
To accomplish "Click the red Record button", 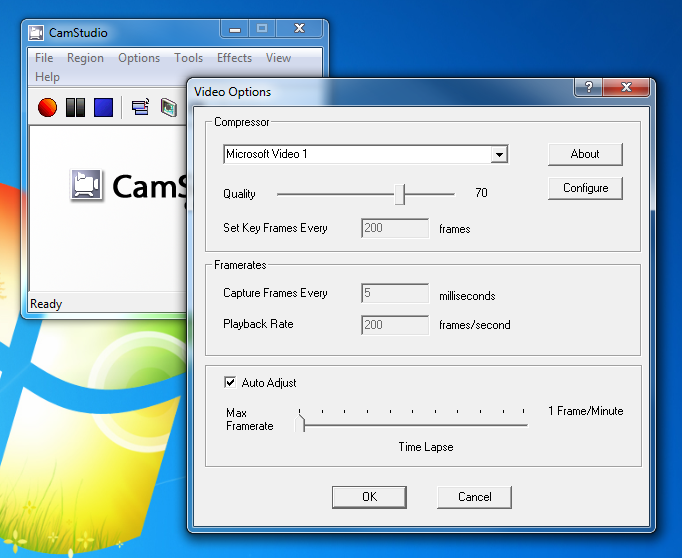I will tap(47, 107).
